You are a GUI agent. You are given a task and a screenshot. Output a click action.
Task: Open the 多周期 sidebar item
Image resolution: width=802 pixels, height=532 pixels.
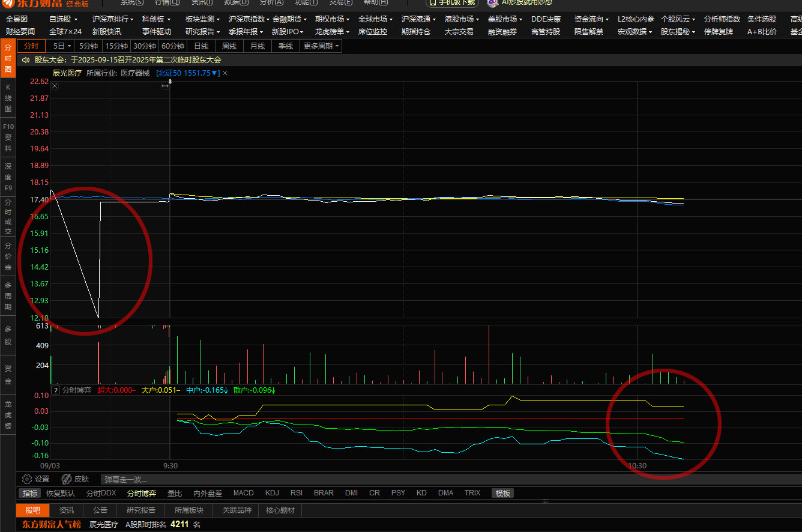pyautogui.click(x=8, y=296)
